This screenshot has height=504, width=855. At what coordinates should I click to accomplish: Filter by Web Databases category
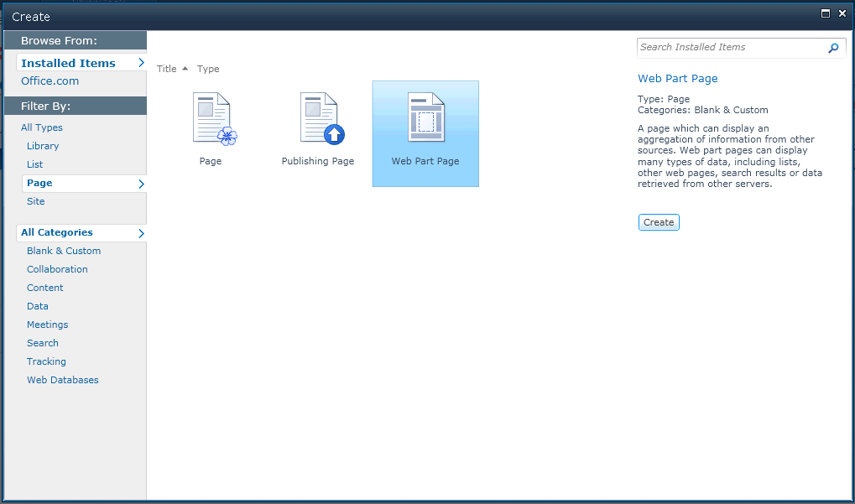62,379
